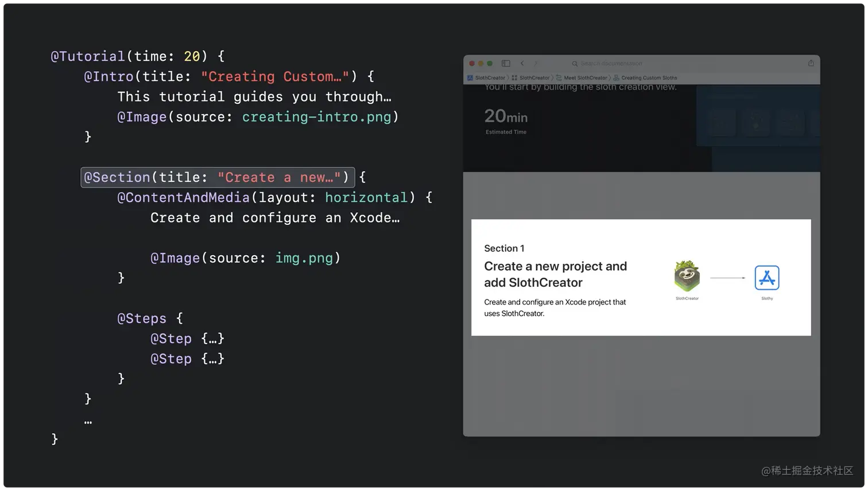Click the @Intro title Creating Custom code line

point(229,76)
